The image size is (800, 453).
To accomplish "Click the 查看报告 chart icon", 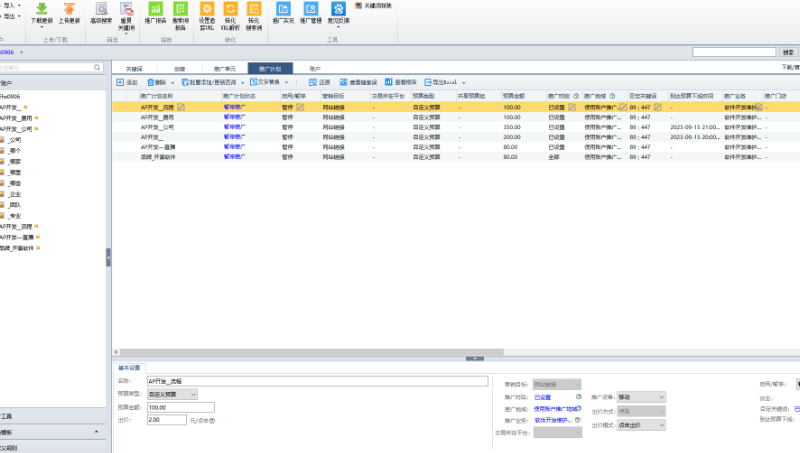I will click(389, 82).
